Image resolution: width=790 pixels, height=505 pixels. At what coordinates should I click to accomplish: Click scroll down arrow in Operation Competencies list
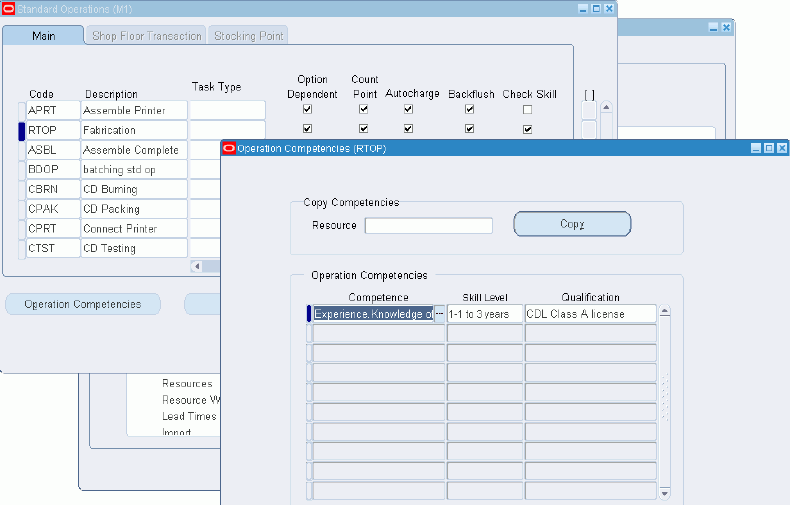pyautogui.click(x=665, y=494)
